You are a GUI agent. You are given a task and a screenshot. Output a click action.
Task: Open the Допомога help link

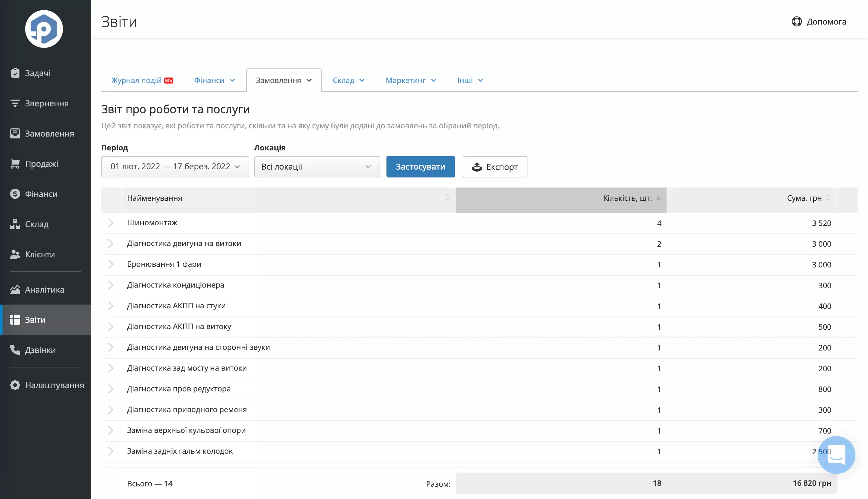pos(819,21)
